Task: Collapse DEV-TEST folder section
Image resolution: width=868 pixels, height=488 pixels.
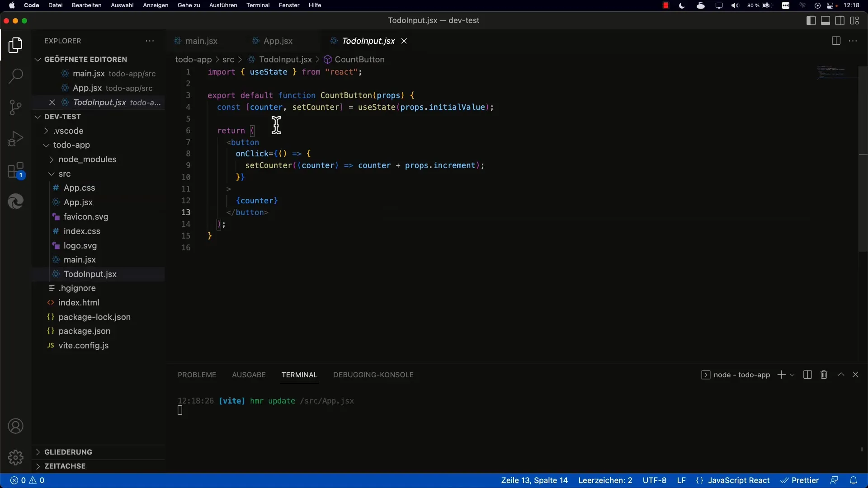Action: (x=62, y=117)
